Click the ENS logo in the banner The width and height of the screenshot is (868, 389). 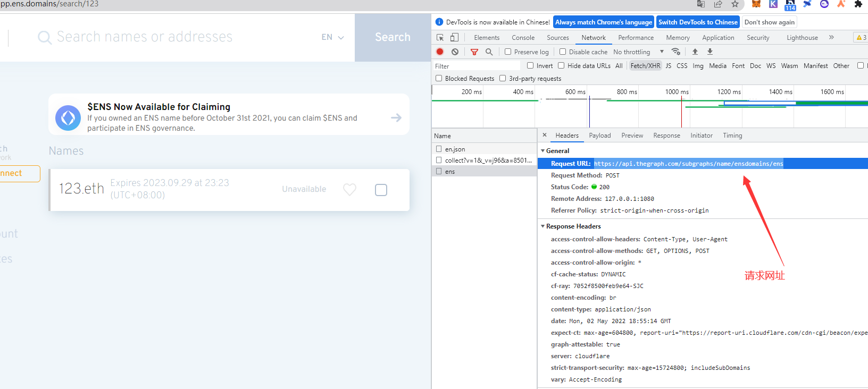(x=68, y=117)
